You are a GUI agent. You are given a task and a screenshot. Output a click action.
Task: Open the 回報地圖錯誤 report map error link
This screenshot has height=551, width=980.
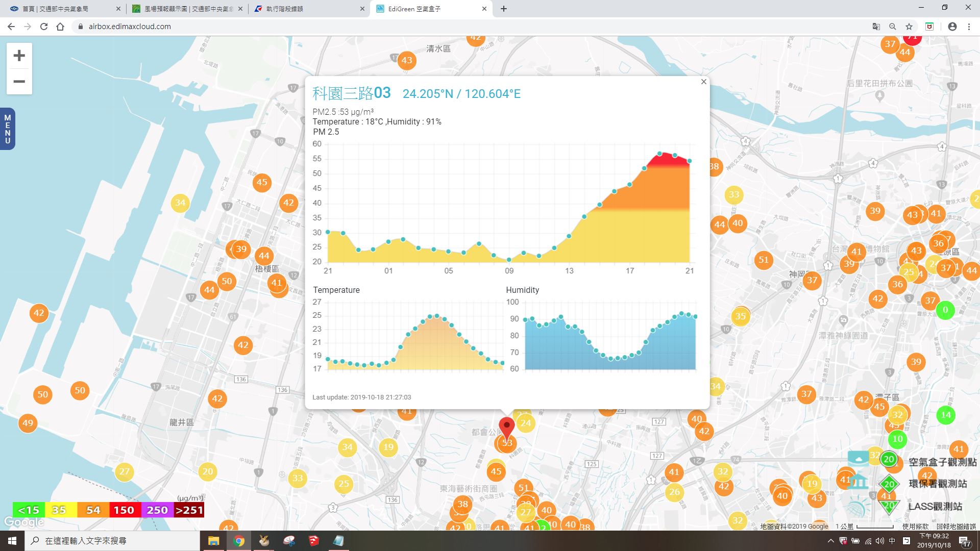point(956,526)
